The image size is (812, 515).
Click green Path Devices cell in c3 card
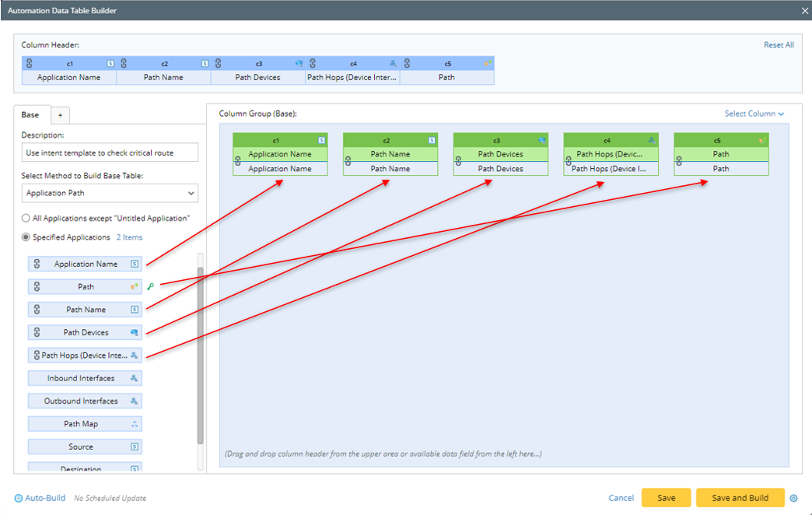pyautogui.click(x=501, y=154)
